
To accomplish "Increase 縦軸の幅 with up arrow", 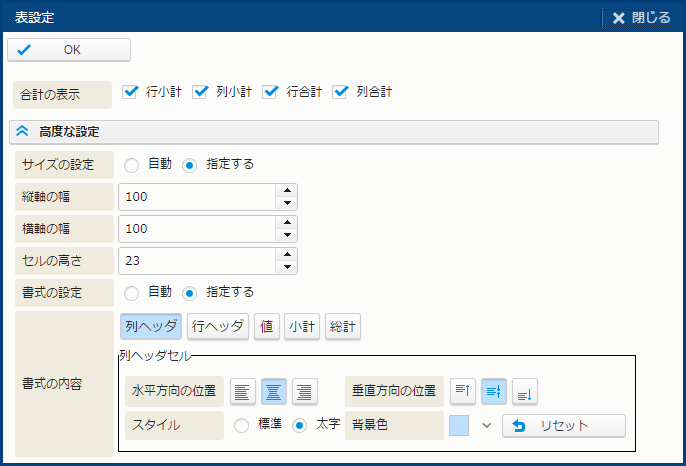I will coord(288,190).
